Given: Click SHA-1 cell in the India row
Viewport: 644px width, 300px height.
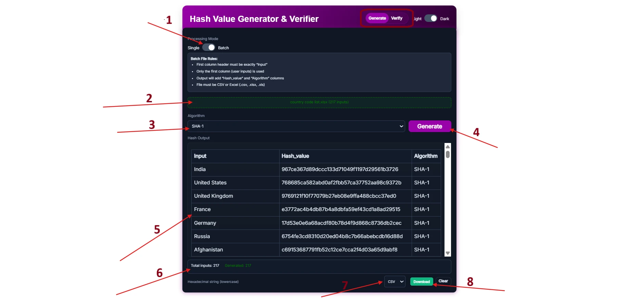Looking at the screenshot, I should [426, 169].
